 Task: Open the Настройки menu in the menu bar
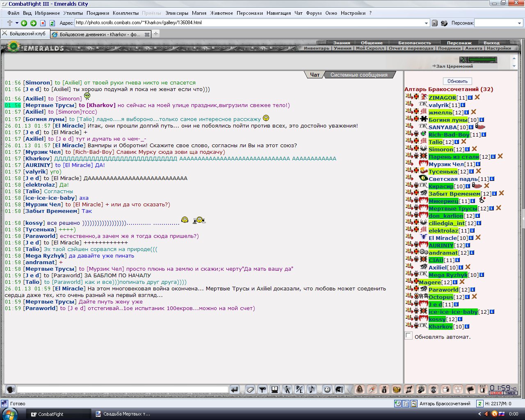point(353,13)
